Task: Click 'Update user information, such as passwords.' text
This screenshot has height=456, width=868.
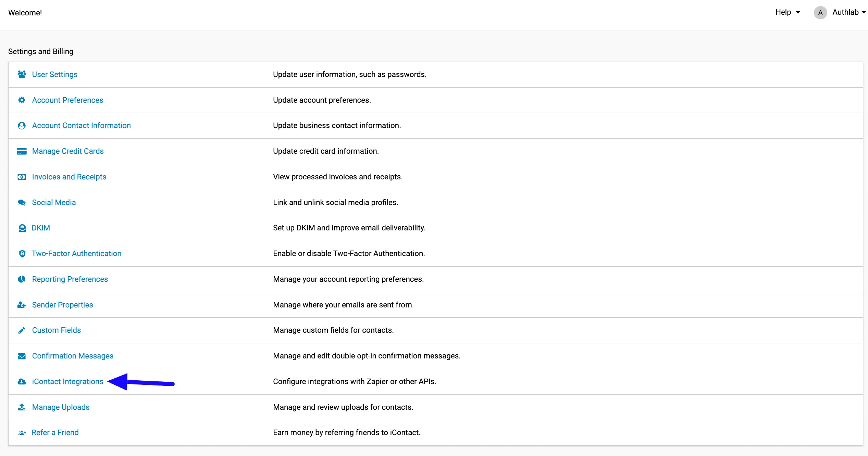Action: click(x=350, y=74)
